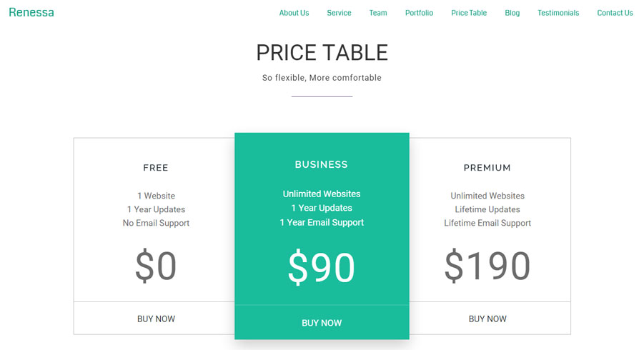Click the Renessa logo

pyautogui.click(x=31, y=12)
